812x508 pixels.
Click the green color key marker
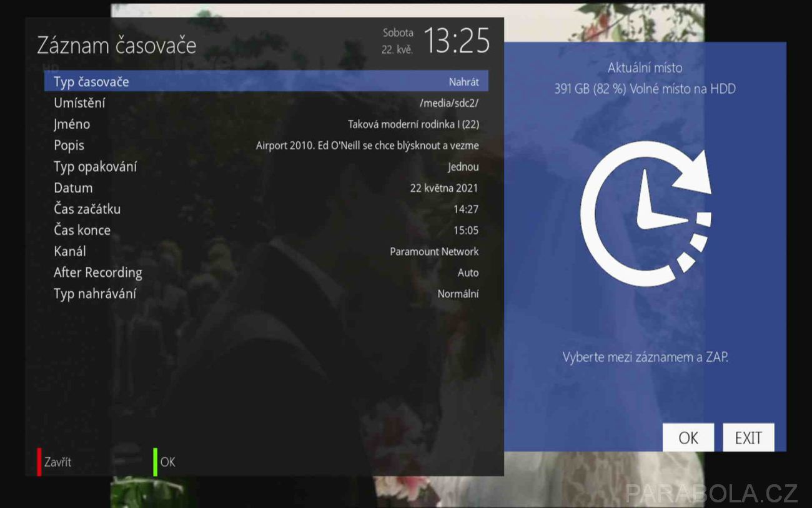coord(156,462)
